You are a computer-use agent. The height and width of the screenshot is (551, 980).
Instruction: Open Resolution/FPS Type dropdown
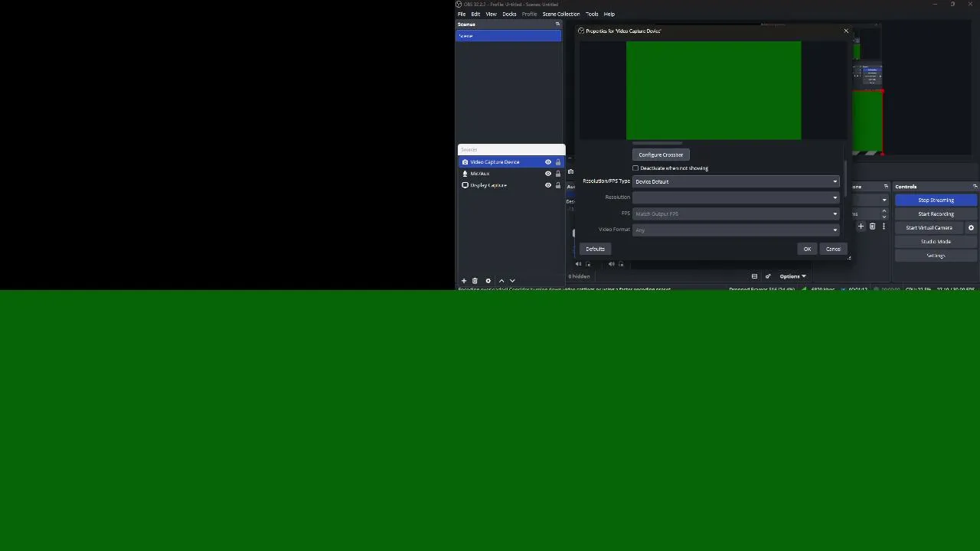(x=736, y=181)
